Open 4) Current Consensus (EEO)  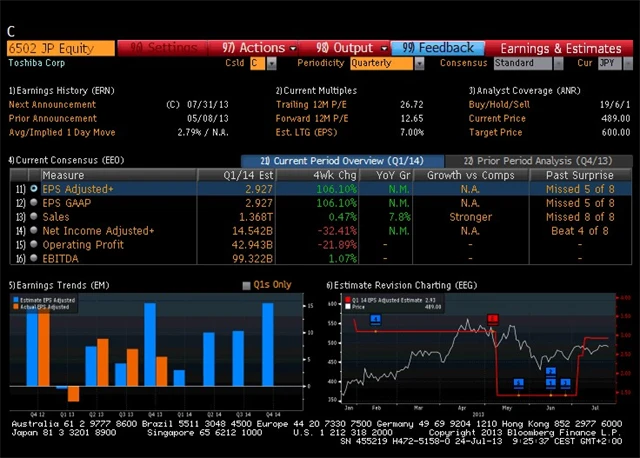pyautogui.click(x=66, y=160)
